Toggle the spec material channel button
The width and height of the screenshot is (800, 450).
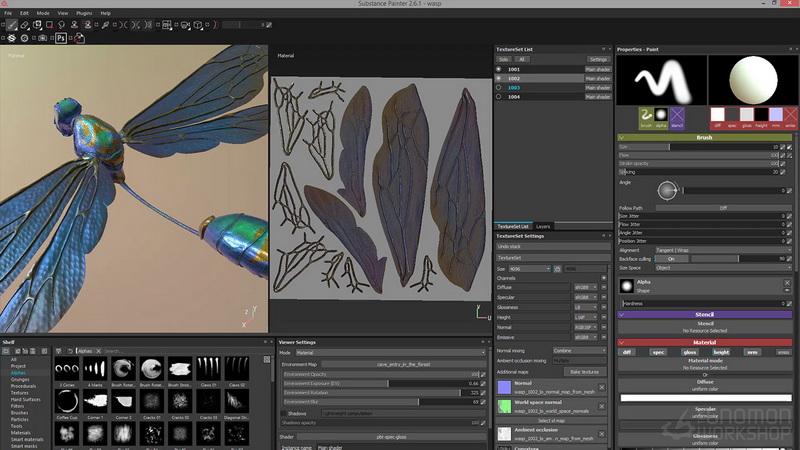point(658,352)
